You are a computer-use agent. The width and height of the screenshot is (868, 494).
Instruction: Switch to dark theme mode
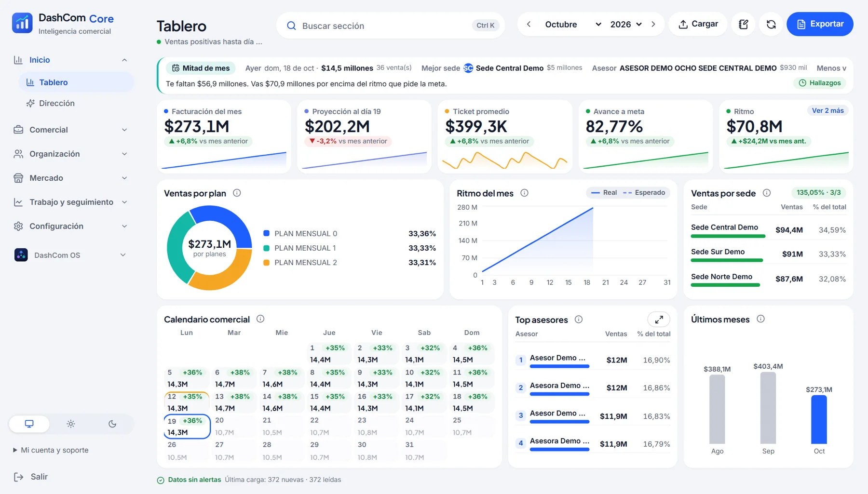112,424
